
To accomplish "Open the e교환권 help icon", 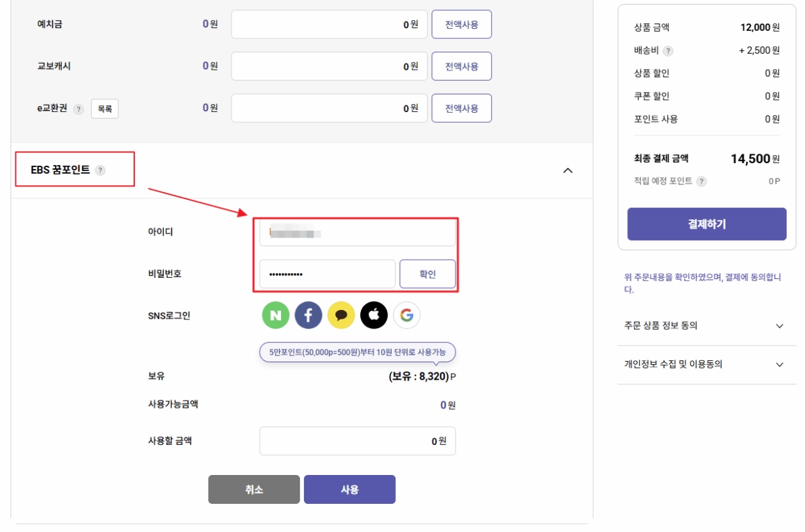I will (78, 107).
